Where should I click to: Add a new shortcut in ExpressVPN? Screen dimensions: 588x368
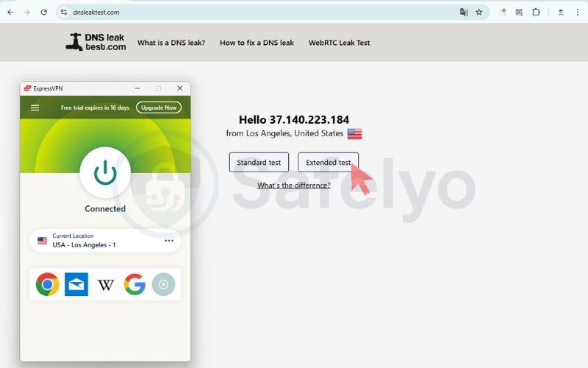(163, 284)
